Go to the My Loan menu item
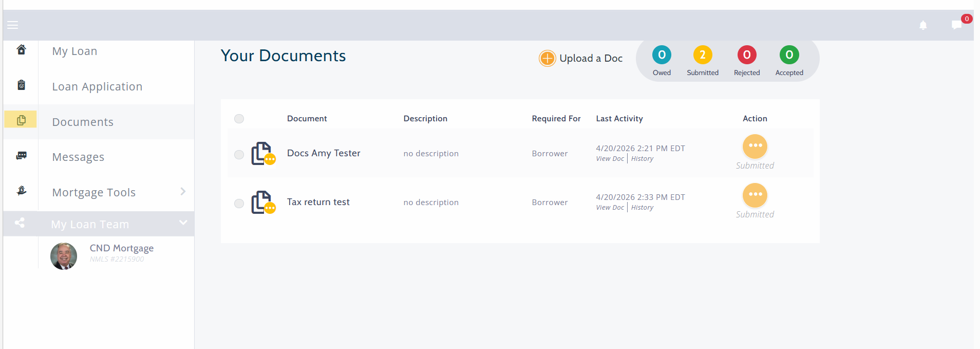Image resolution: width=980 pixels, height=349 pixels. pos(74,51)
